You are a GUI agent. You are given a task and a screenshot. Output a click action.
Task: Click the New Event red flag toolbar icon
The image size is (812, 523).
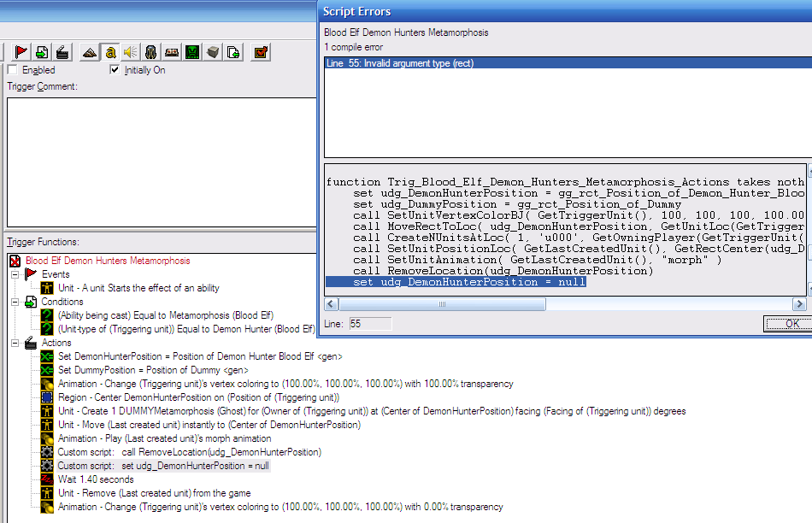[21, 52]
